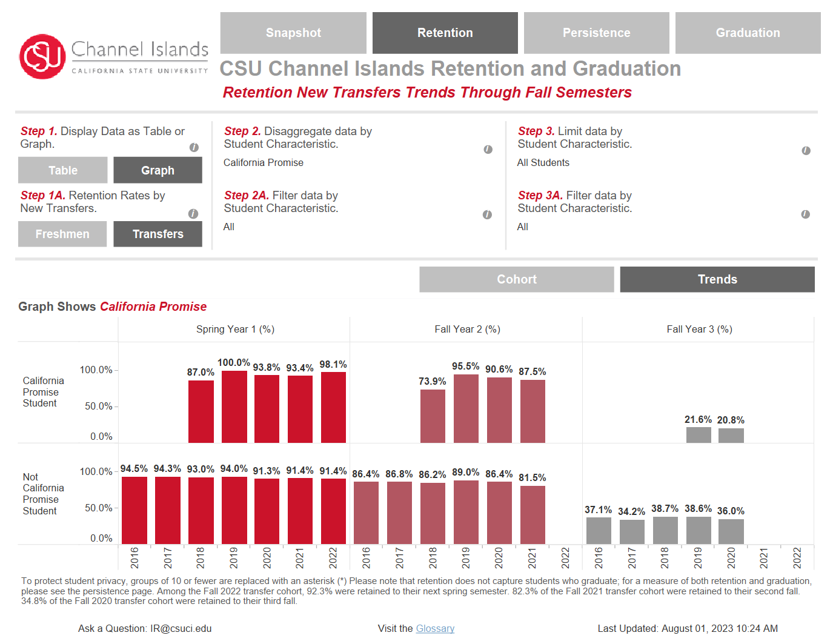Open the Snapshot tab
833x644 pixels.
pyautogui.click(x=293, y=33)
